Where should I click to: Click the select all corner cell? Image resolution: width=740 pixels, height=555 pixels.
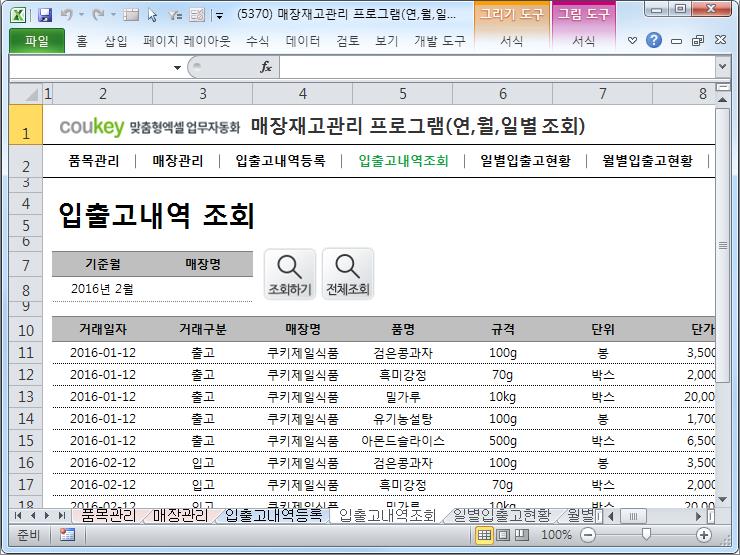(26, 94)
